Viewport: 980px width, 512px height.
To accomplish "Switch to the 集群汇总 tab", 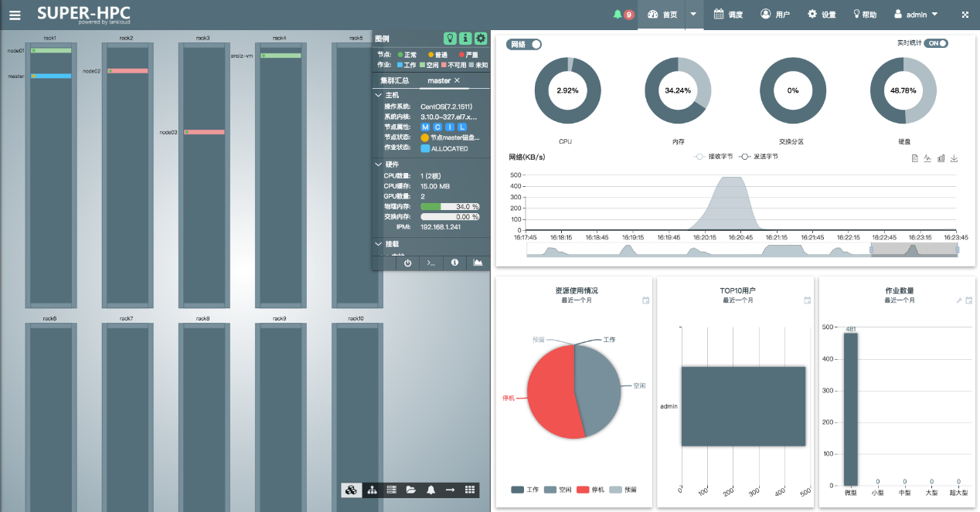I will click(395, 80).
